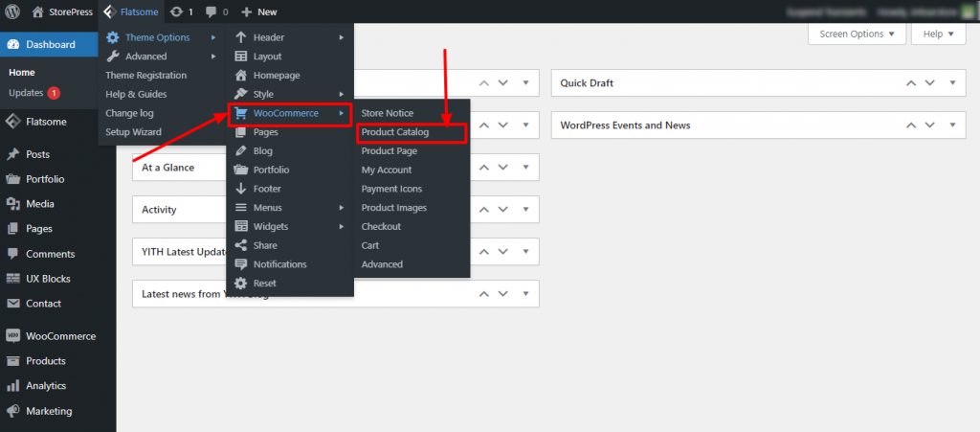
Task: Click the Quick Draft panel title
Action: pyautogui.click(x=587, y=82)
